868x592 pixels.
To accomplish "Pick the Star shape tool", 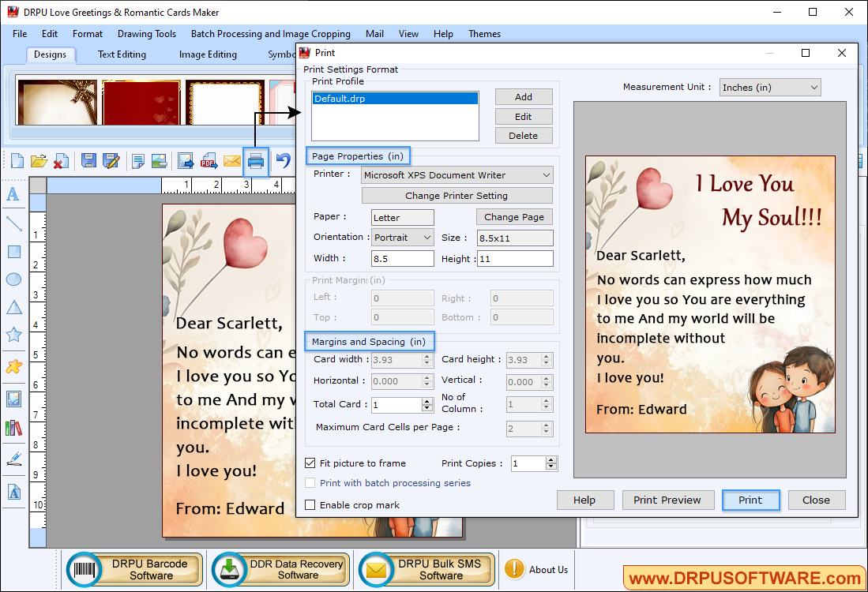I will (x=13, y=334).
